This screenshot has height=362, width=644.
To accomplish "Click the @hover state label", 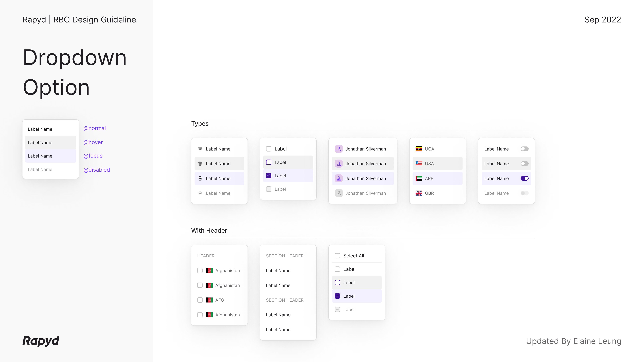I will pos(93,142).
